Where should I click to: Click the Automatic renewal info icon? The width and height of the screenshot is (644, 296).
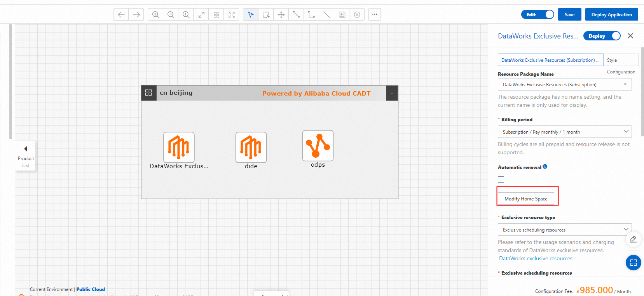[x=545, y=167]
